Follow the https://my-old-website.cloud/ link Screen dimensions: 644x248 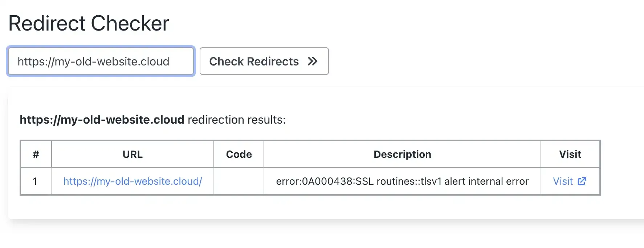coord(132,181)
